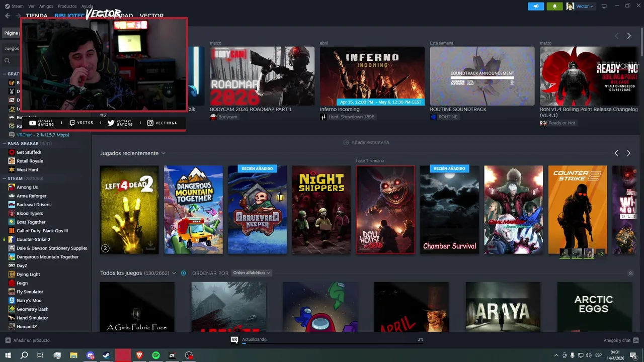Show hidden icons in the system tray
Image resolution: width=644 pixels, height=362 pixels.
(x=555, y=355)
